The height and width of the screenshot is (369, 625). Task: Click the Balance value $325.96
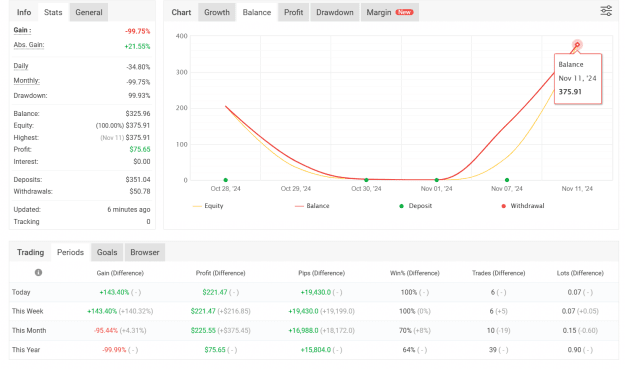138,114
